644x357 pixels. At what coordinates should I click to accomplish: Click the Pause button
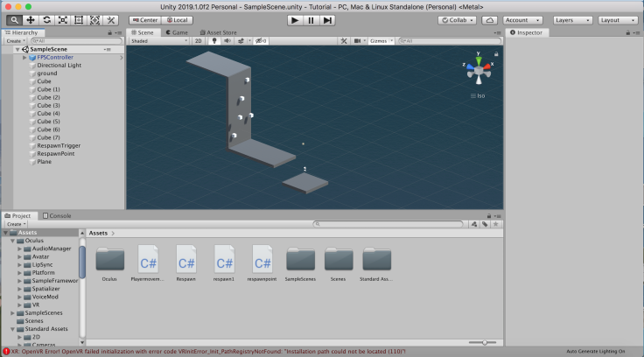pyautogui.click(x=311, y=19)
